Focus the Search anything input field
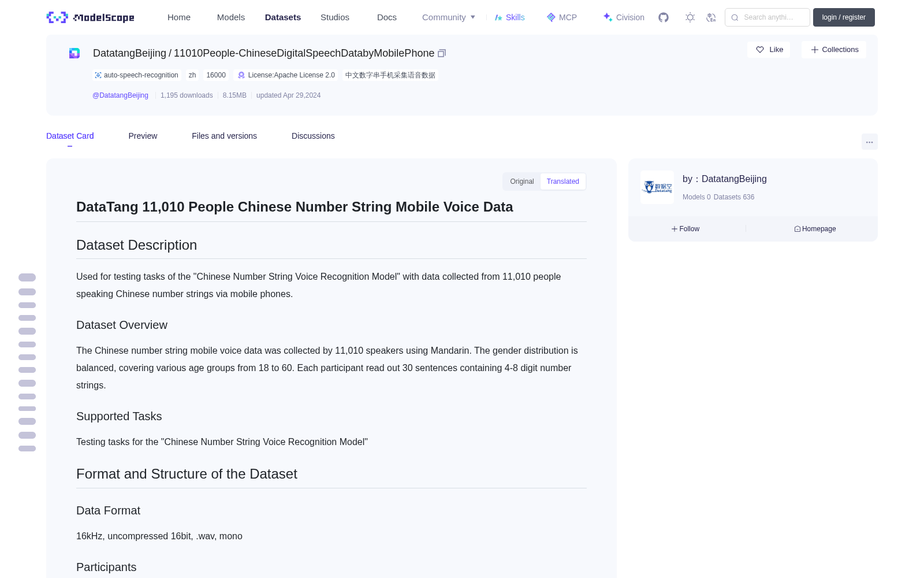This screenshot has width=924, height=578. click(767, 17)
